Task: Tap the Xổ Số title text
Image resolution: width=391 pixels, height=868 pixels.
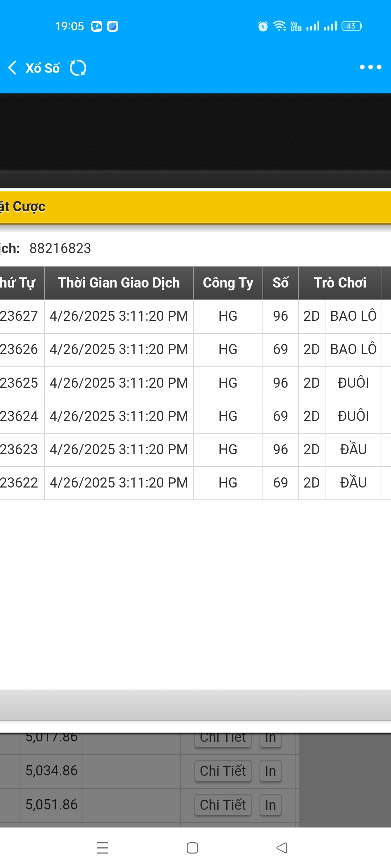Action: coord(42,68)
